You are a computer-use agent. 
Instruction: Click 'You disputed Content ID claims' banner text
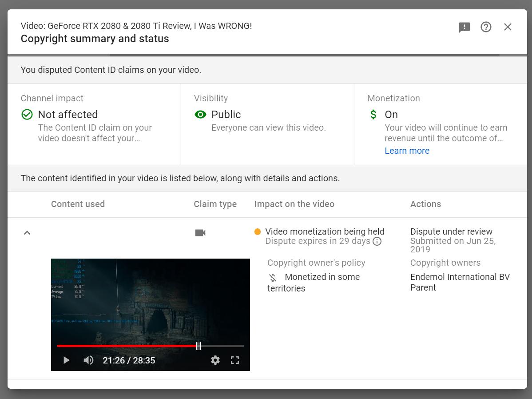[x=111, y=70]
